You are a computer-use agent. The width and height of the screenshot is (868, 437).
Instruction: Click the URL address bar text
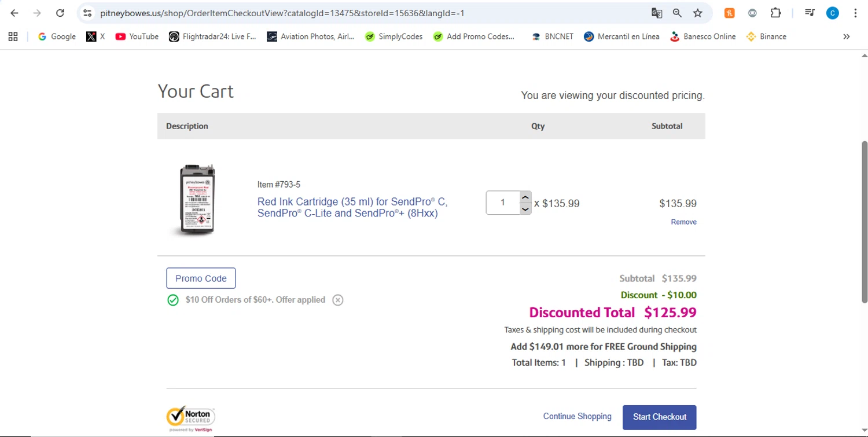(x=282, y=13)
